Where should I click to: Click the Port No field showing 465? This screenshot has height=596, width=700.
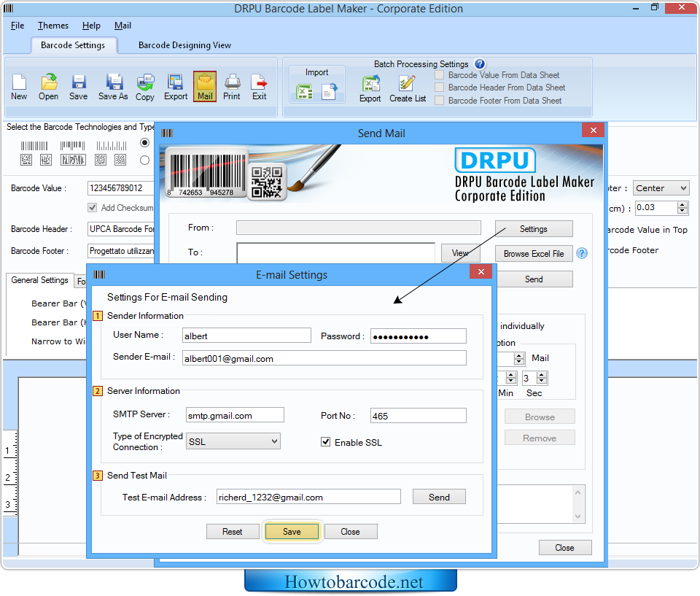[x=419, y=416]
